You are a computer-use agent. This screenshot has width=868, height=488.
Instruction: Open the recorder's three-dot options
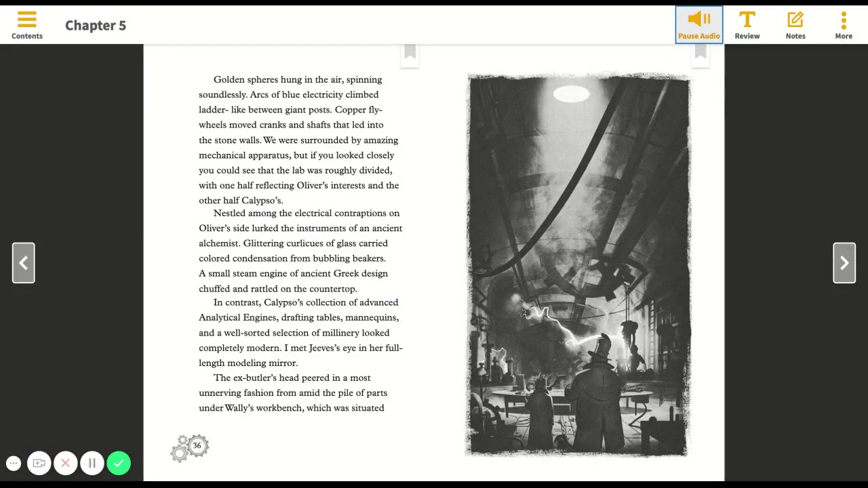[14, 464]
